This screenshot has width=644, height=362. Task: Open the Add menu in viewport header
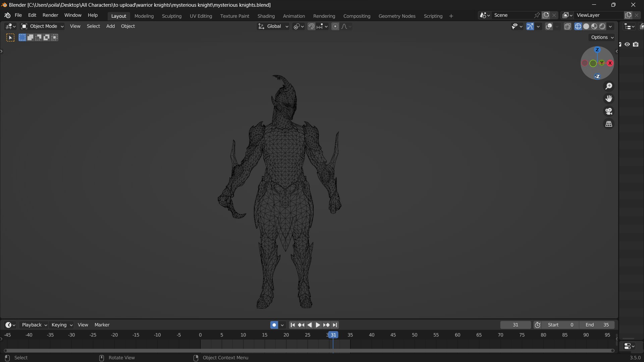point(110,26)
